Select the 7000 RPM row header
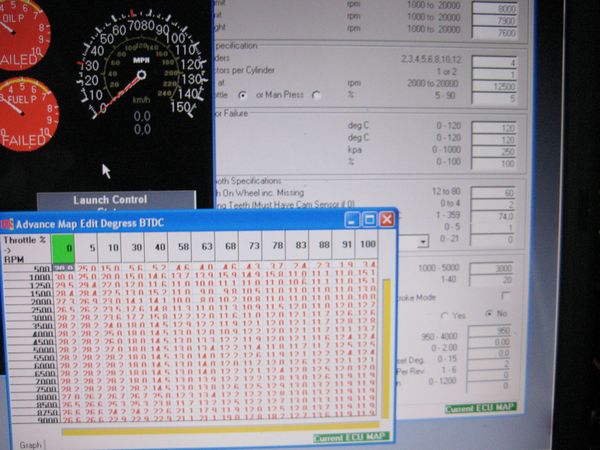Image resolution: width=600 pixels, height=450 pixels. click(x=32, y=382)
